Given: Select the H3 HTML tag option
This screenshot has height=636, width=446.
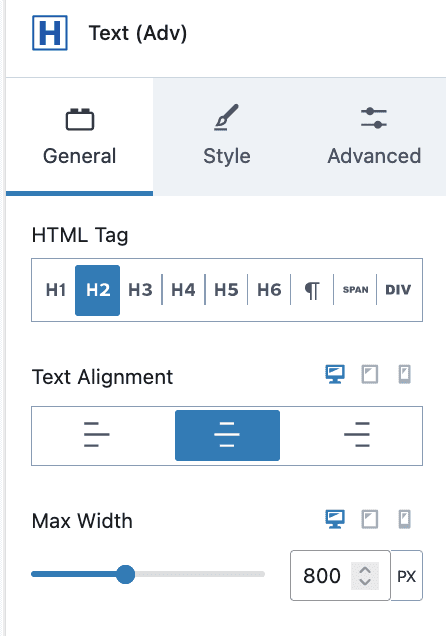Looking at the screenshot, I should (140, 290).
